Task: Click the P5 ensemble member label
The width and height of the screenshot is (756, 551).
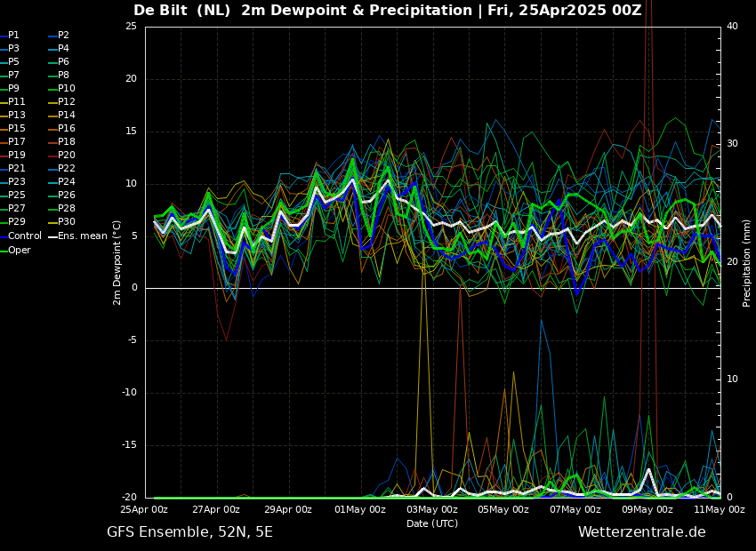Action: tap(10, 61)
